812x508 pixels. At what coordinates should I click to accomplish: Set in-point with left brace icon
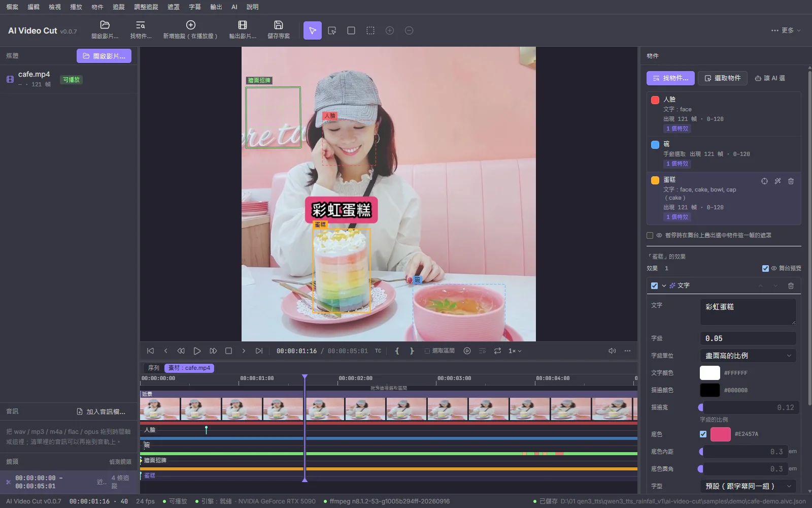click(x=397, y=351)
